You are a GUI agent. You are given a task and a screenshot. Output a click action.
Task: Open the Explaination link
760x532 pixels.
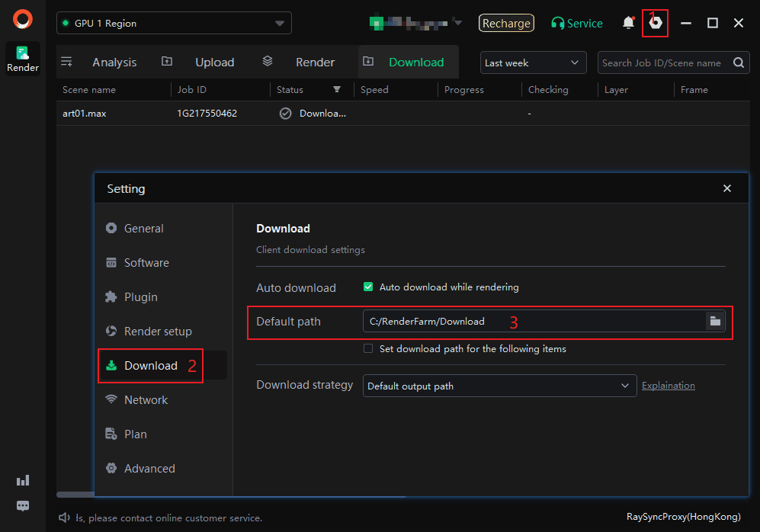[668, 386]
